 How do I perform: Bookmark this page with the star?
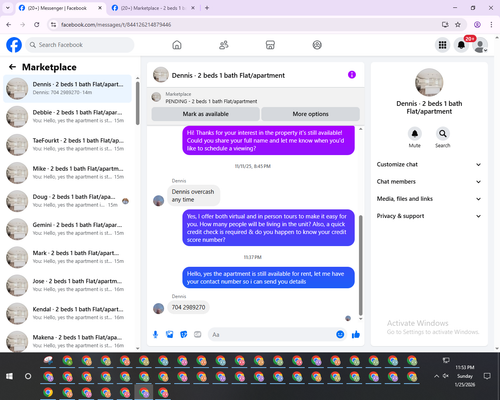(458, 25)
